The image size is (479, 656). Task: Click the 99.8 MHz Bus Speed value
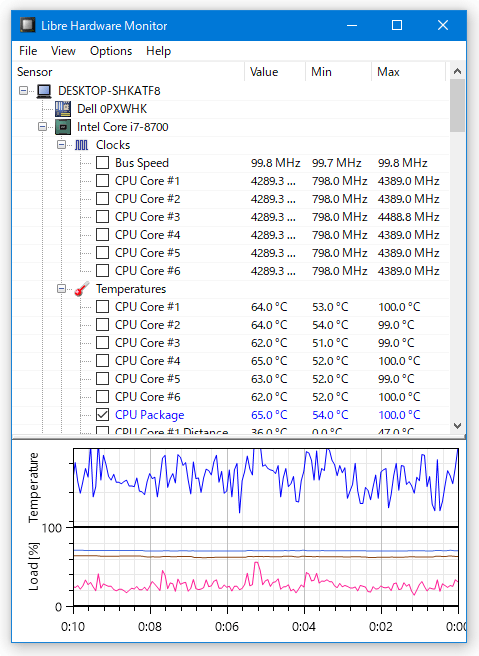tap(275, 163)
